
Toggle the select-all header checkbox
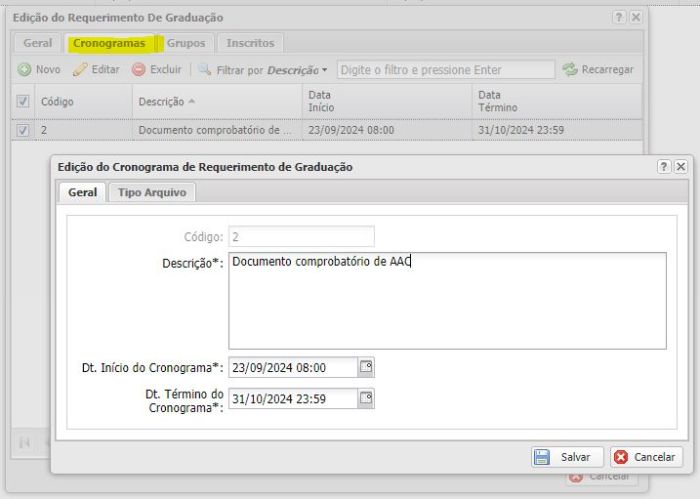point(23,101)
